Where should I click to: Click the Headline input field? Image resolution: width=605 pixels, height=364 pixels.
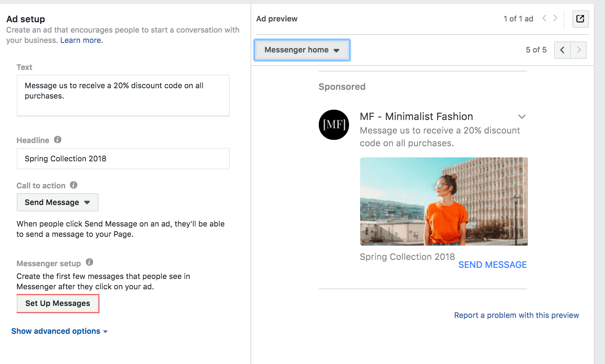123,159
